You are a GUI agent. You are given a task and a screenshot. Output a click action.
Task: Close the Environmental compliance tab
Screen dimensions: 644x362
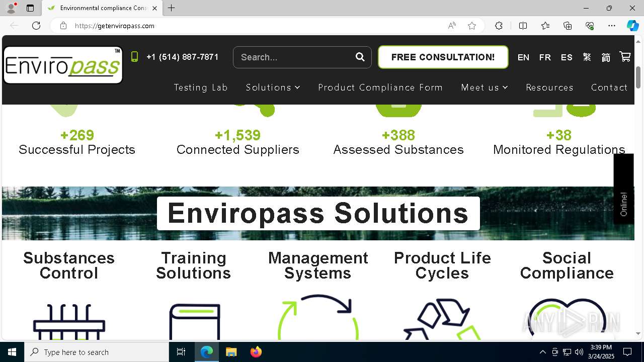point(154,8)
